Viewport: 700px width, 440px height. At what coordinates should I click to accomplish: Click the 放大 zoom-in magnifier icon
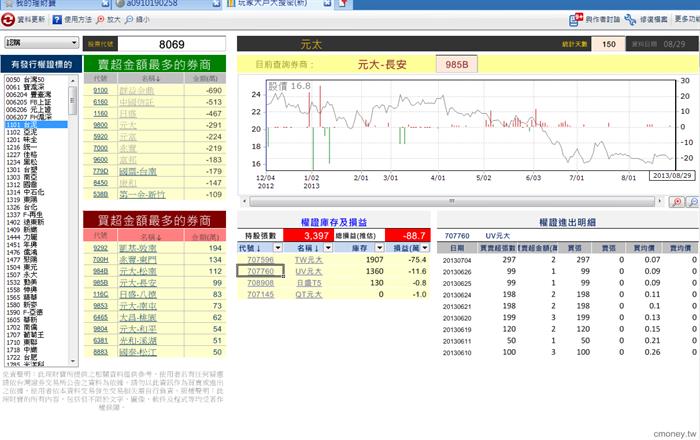[x=100, y=20]
